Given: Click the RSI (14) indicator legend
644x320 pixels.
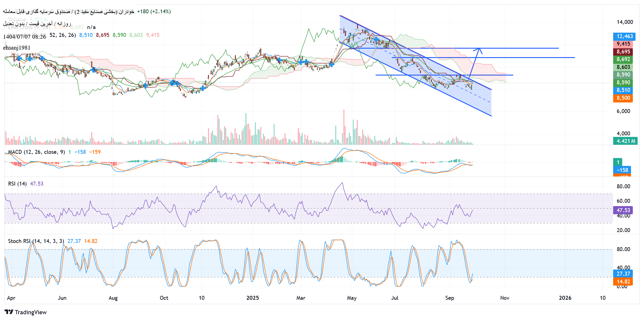Looking at the screenshot, I should click(17, 184).
